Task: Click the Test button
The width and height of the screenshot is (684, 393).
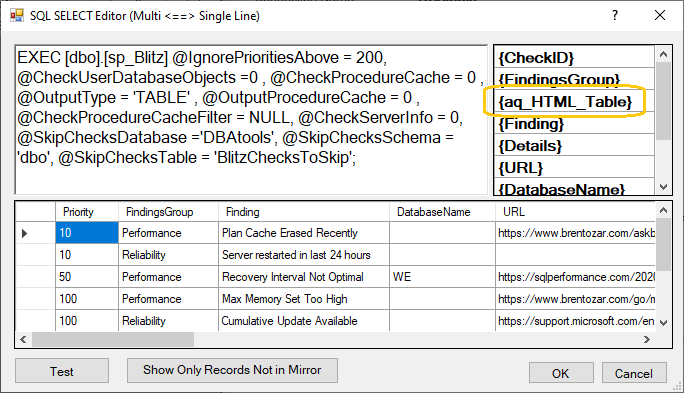Action: [62, 371]
